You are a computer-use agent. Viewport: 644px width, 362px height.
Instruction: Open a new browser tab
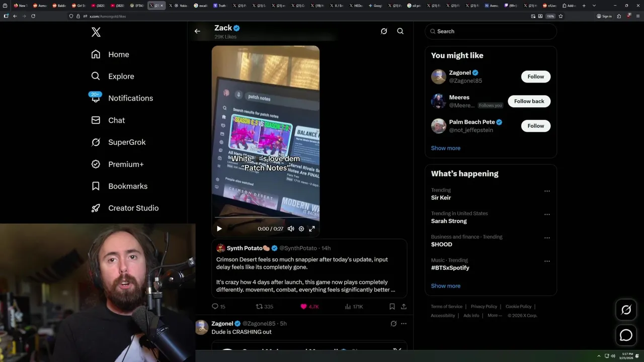coord(584,6)
